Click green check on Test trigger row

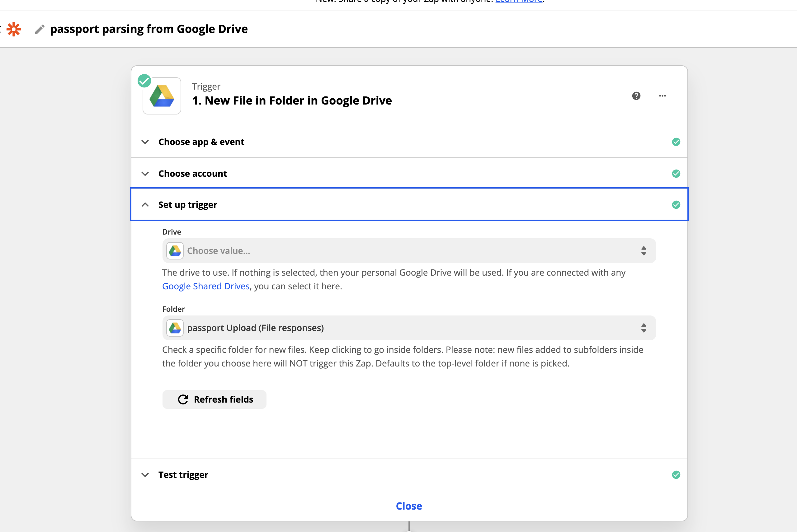[x=676, y=475]
